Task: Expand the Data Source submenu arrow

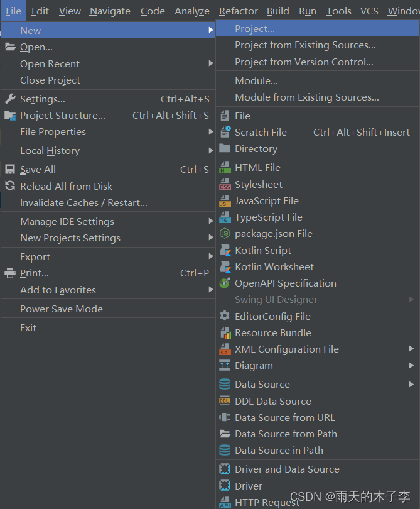Action: click(411, 385)
